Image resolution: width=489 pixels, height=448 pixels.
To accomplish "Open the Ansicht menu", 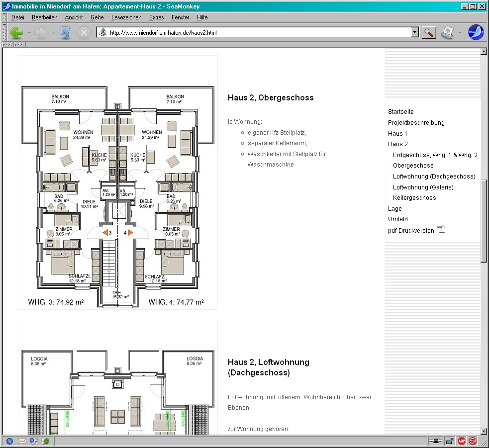I will (x=74, y=17).
